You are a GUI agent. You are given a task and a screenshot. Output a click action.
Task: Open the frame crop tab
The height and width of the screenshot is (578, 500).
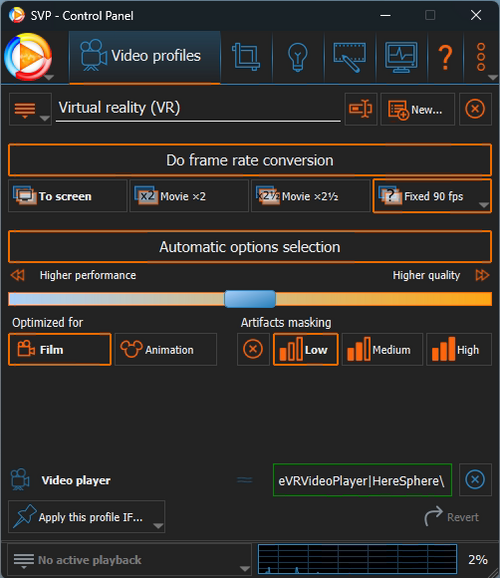[246, 57]
